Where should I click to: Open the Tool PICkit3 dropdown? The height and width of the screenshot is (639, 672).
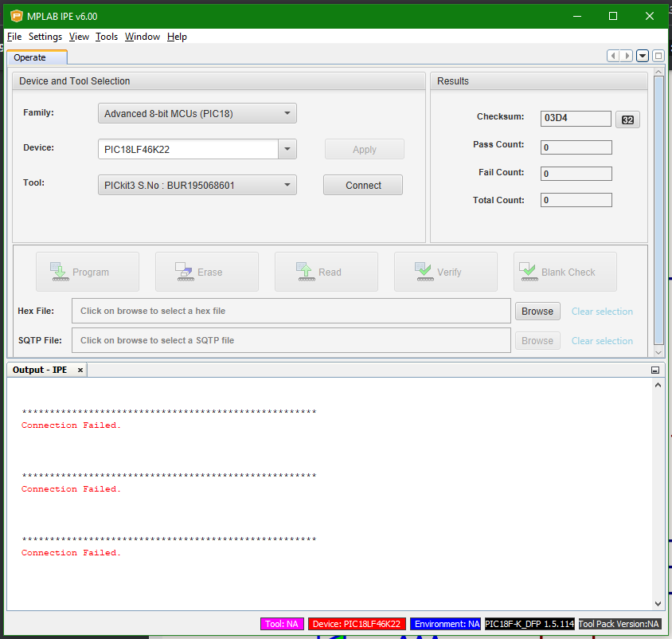point(197,185)
